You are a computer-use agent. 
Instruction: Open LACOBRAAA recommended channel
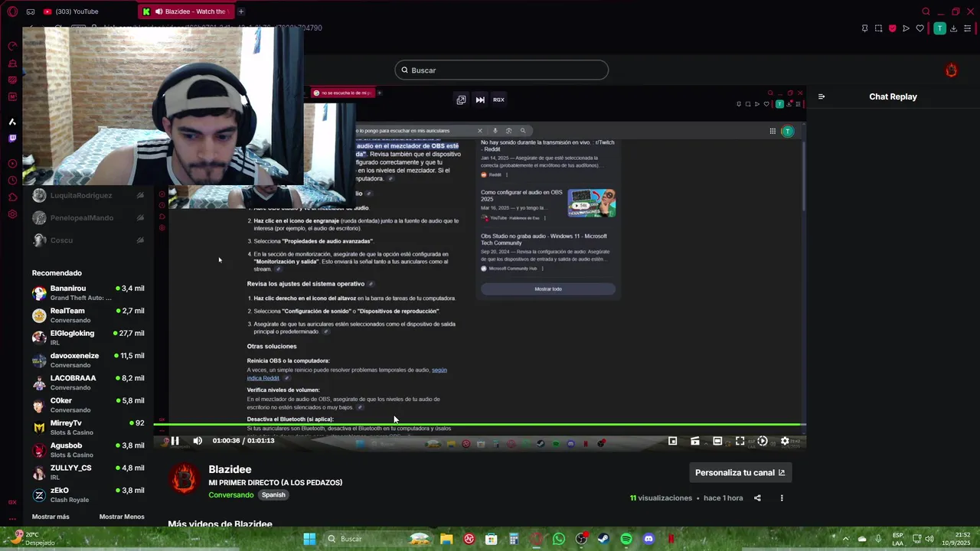pos(89,382)
